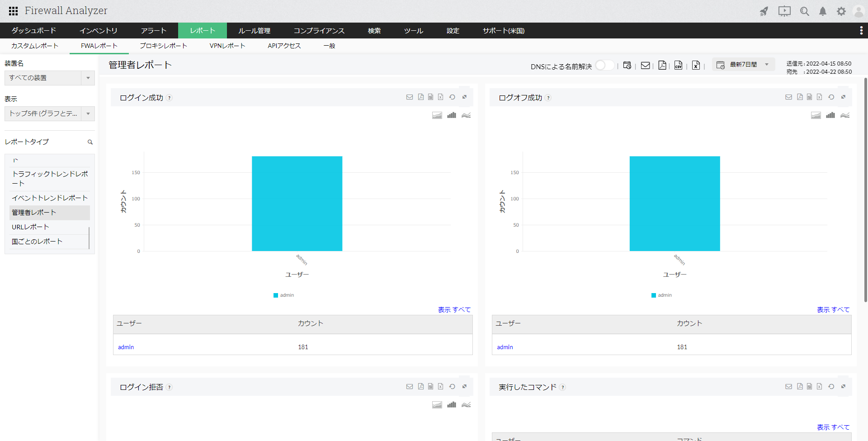Switch to the VPNレポート sub-tab
Viewport: 868px width, 441px height.
(x=227, y=46)
